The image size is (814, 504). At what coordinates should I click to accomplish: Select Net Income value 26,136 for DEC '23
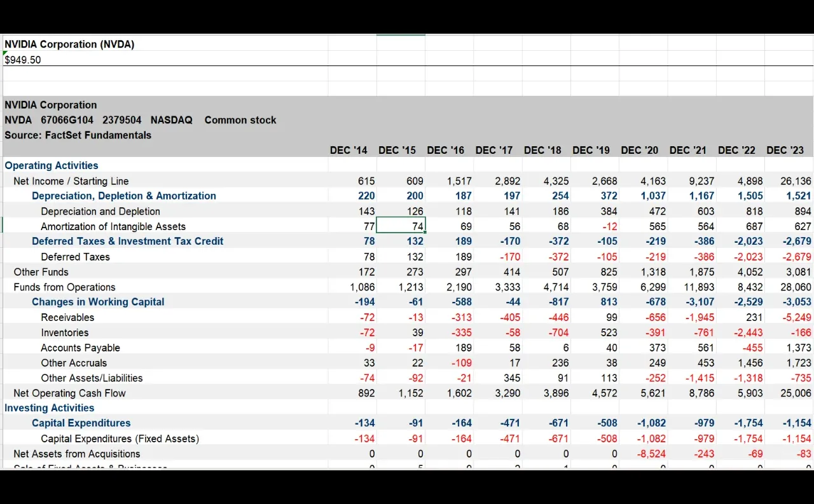coord(796,181)
